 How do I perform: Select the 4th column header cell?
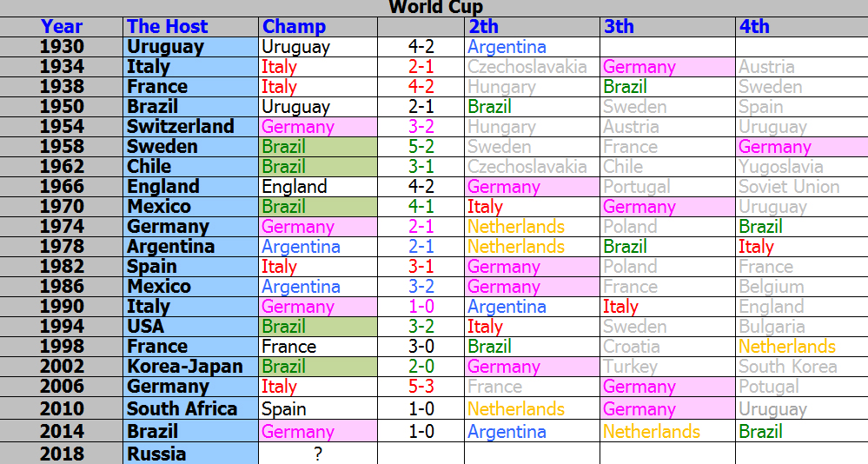point(802,27)
